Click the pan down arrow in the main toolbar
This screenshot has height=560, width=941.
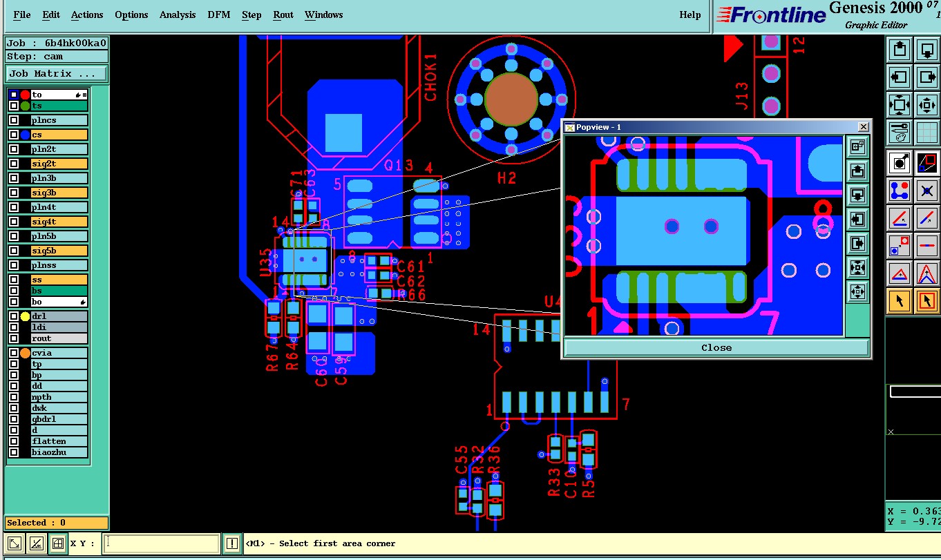coord(926,50)
